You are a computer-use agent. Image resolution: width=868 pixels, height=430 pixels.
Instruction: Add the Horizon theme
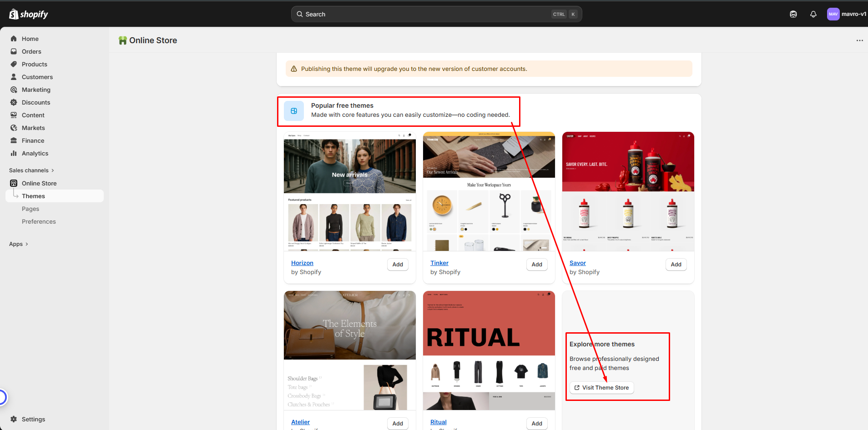click(x=397, y=265)
